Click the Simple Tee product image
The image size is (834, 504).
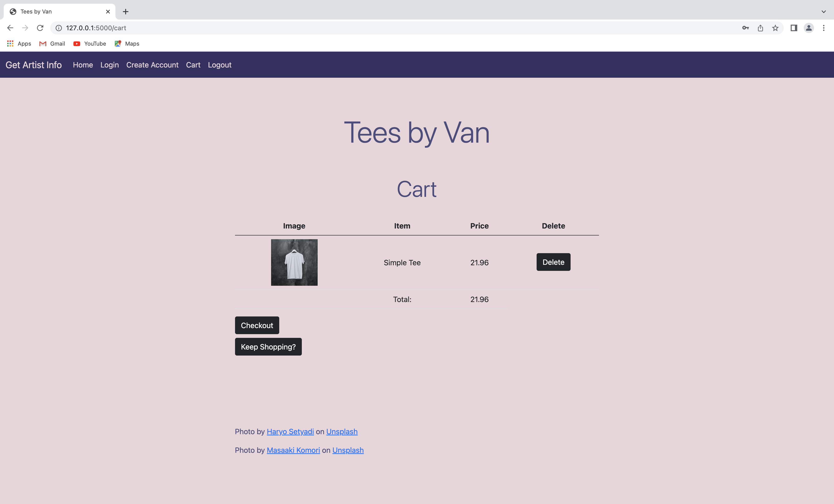click(x=294, y=262)
